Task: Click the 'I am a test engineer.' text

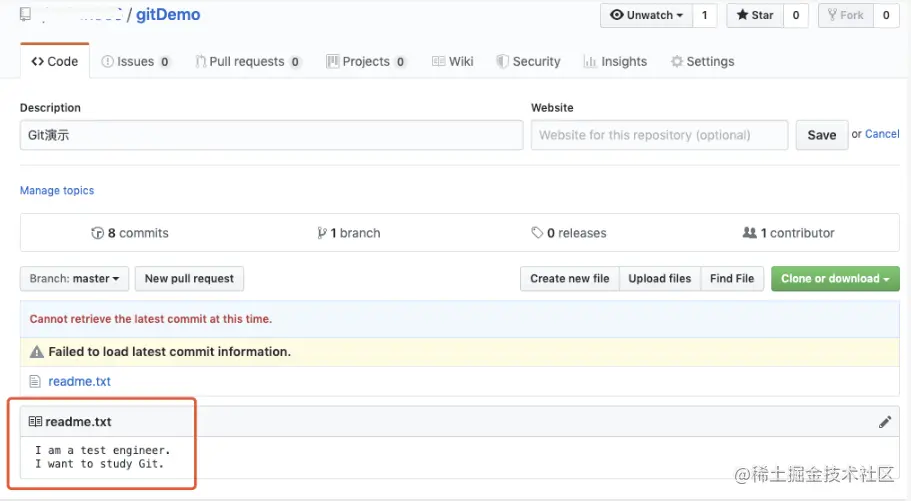Action: [103, 450]
